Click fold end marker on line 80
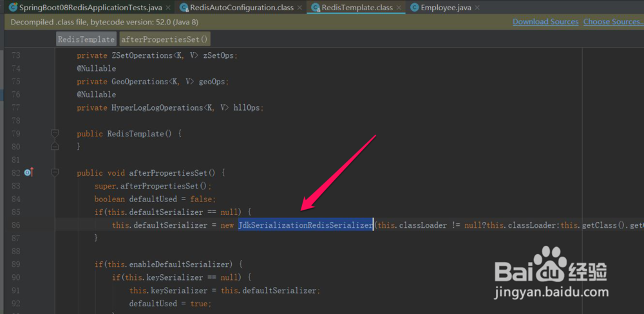This screenshot has width=644, height=314. (55, 146)
